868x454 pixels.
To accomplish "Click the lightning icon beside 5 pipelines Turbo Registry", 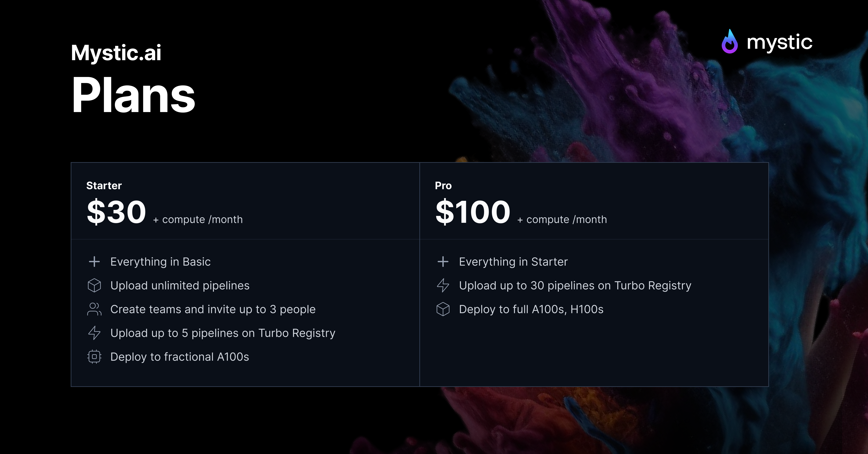I will click(x=94, y=333).
